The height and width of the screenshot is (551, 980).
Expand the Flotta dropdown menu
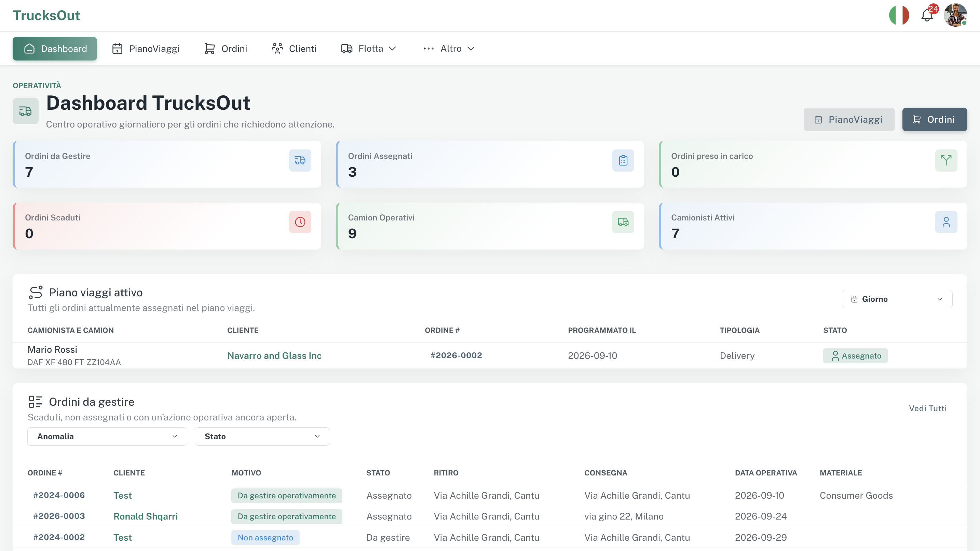[368, 49]
